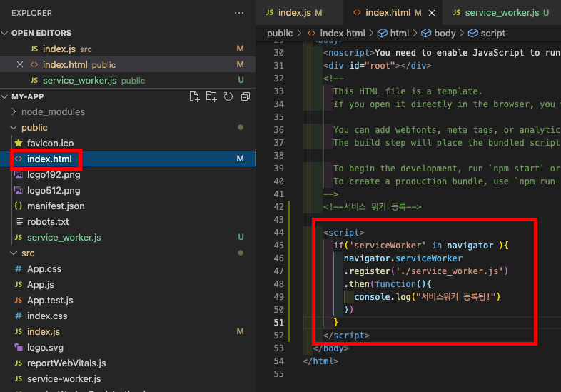The height and width of the screenshot is (392, 561).
Task: Open favicon.ico in the file tree
Action: [128, 144]
